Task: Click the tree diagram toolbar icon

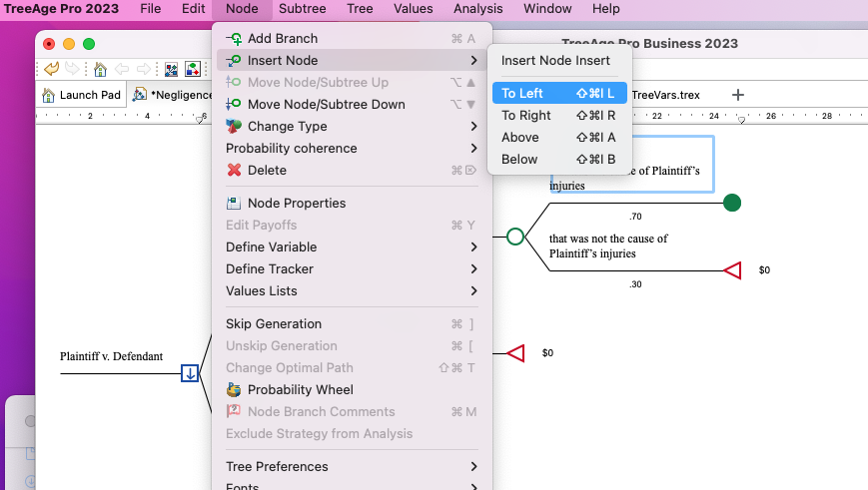Action: click(x=171, y=69)
